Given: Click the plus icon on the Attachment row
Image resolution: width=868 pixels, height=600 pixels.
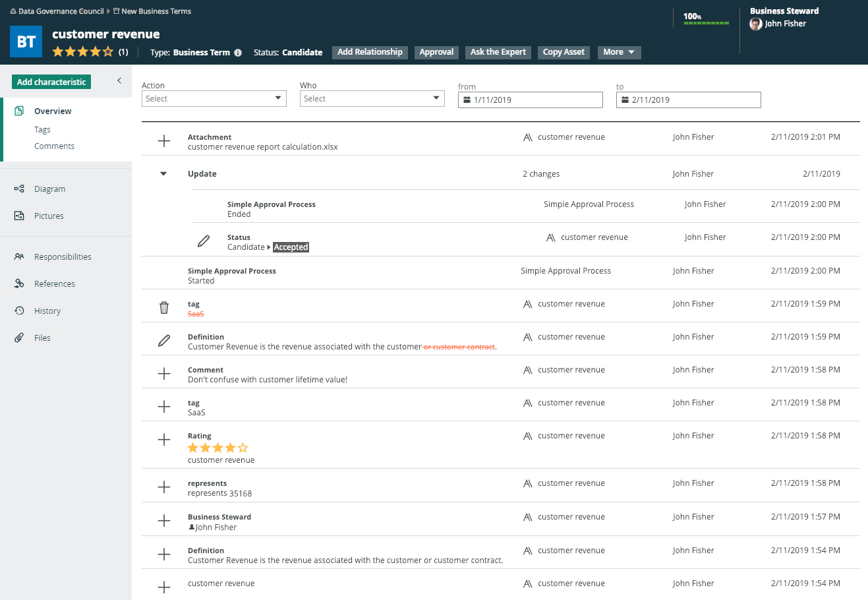Looking at the screenshot, I should (164, 141).
